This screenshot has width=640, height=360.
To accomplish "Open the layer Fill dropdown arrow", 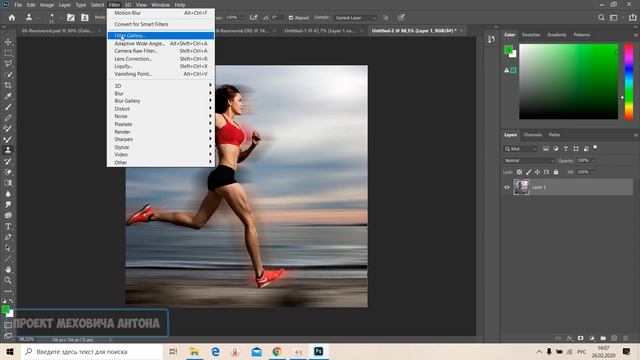I will [x=594, y=172].
